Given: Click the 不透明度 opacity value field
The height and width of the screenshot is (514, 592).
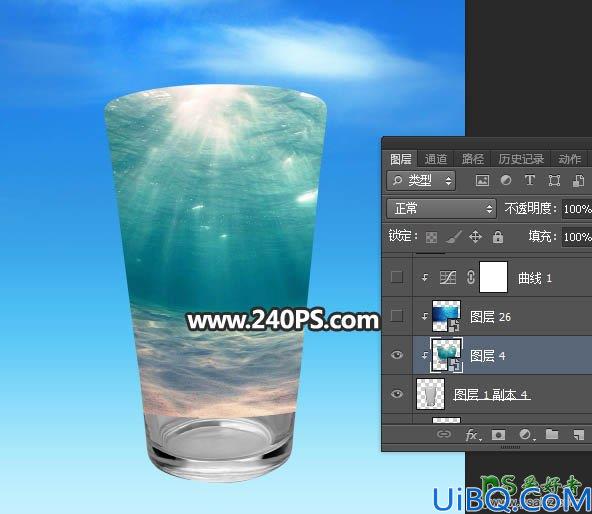Looking at the screenshot, I should pyautogui.click(x=577, y=209).
